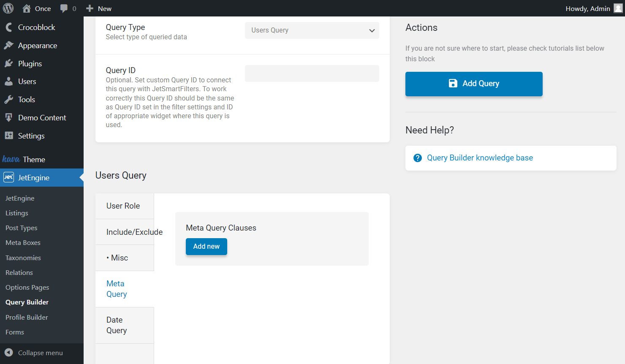The image size is (625, 364).
Task: Click the Collapse menu arrow icon
Action: [9, 353]
